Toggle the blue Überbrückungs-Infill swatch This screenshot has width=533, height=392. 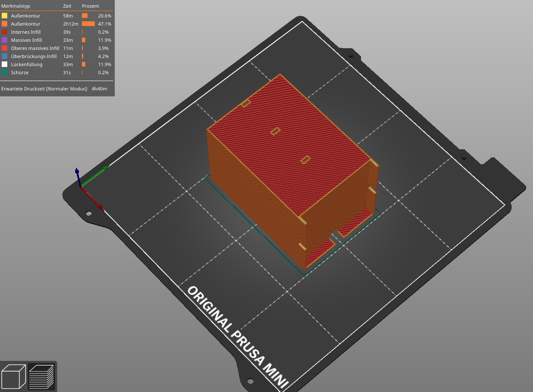[x=4, y=56]
